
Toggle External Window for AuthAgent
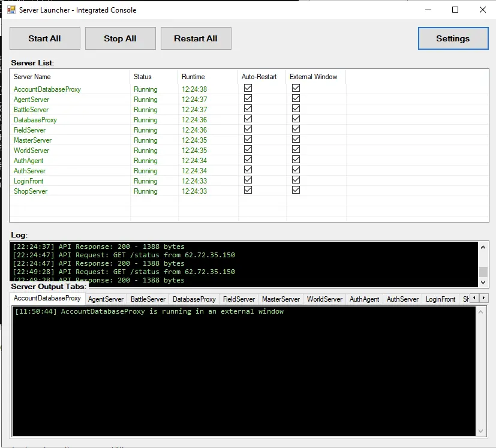click(296, 160)
